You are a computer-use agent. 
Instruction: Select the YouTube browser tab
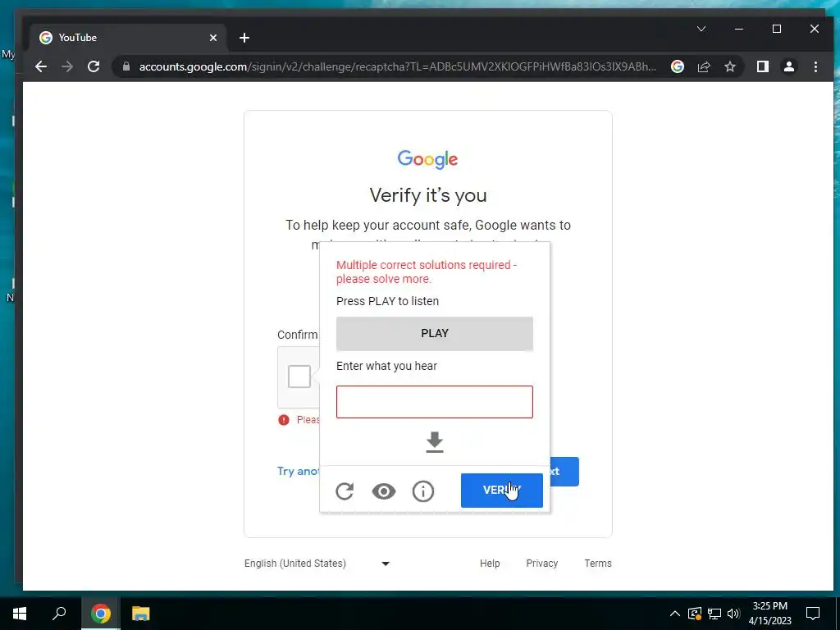pyautogui.click(x=129, y=38)
